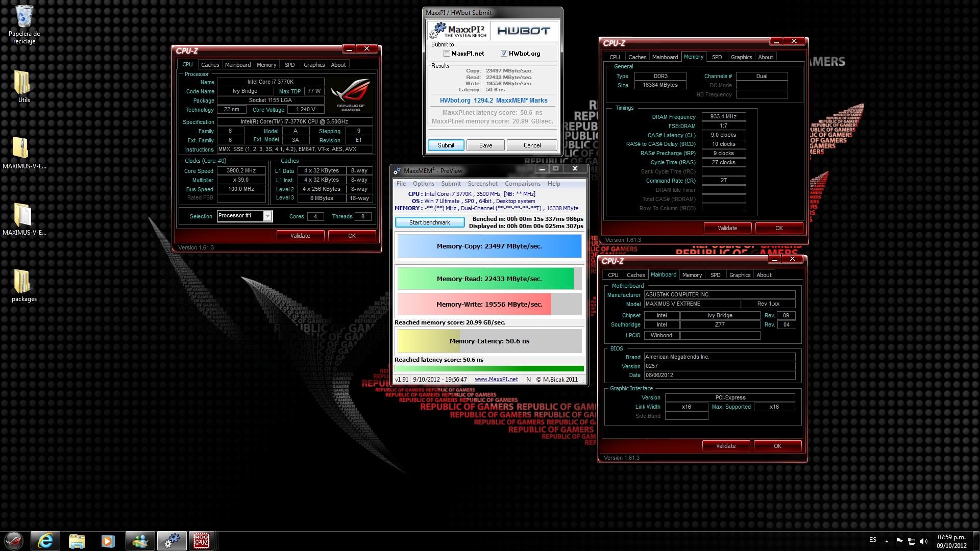Switch to Windows Live Messenger in taskbar
The height and width of the screenshot is (551, 980).
tap(140, 541)
